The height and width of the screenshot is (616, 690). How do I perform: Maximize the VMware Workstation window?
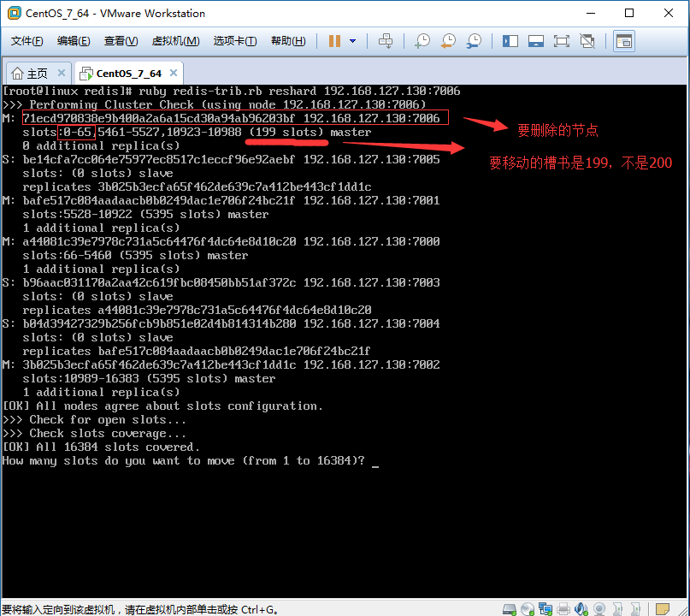coord(629,13)
